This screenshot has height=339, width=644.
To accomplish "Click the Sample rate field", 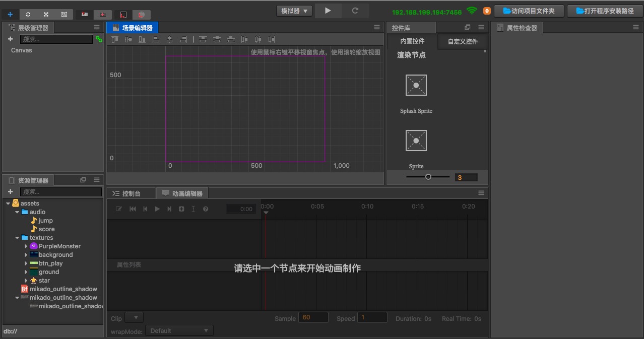I will coord(313,317).
